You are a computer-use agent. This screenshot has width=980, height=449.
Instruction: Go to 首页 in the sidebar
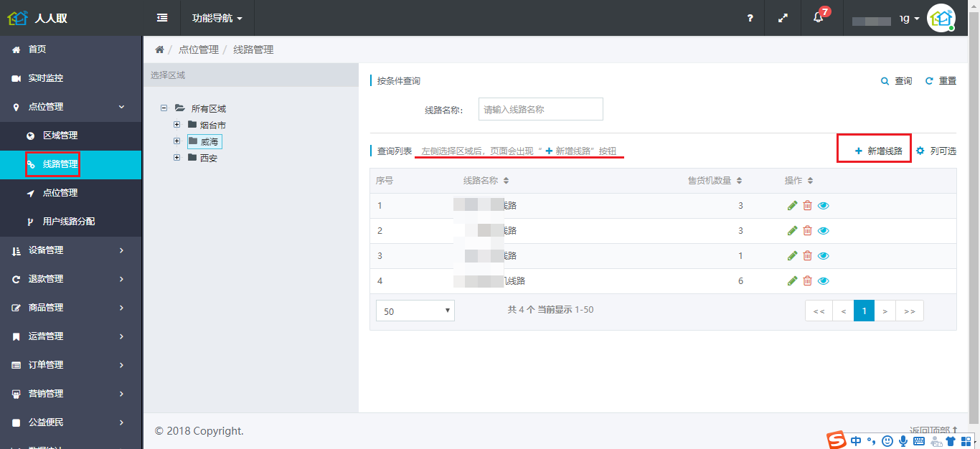coord(70,49)
